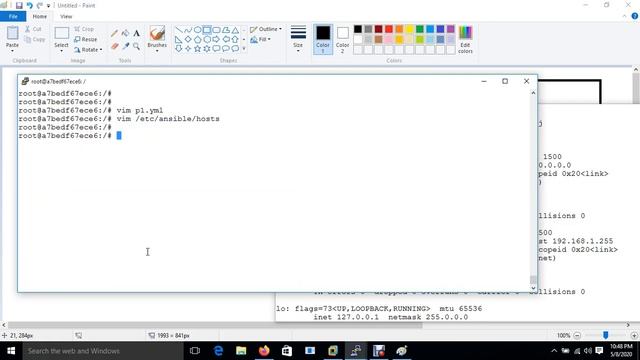Click the Redo icon in quick access toolbar
This screenshot has width=640, height=360.
click(x=40, y=5)
